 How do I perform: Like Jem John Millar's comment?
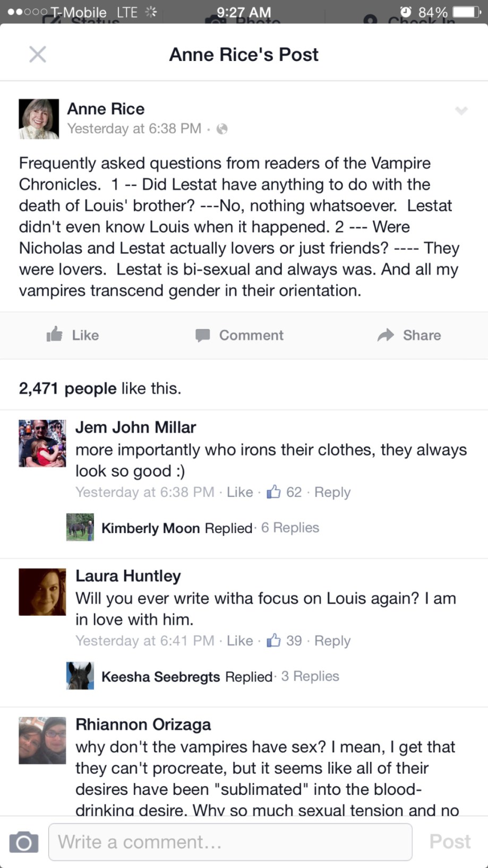click(x=239, y=492)
